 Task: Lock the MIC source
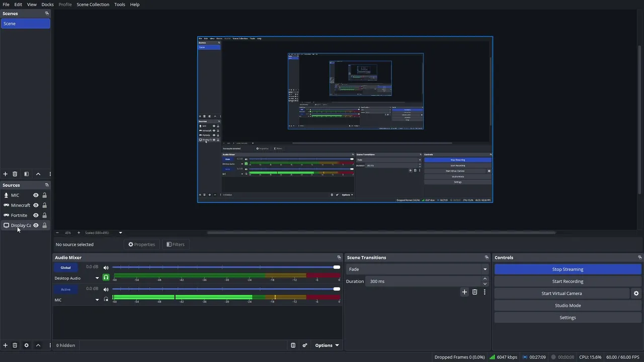44,195
